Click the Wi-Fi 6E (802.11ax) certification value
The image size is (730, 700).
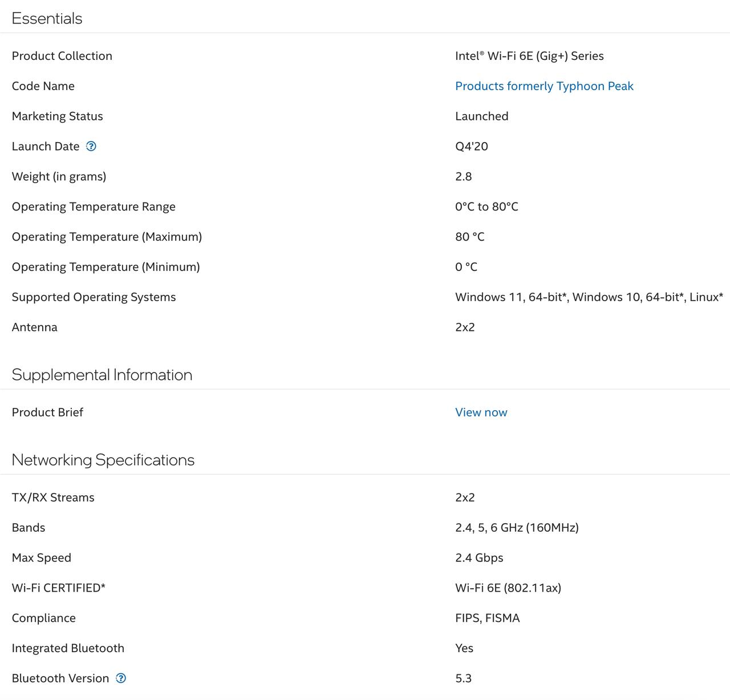(508, 588)
